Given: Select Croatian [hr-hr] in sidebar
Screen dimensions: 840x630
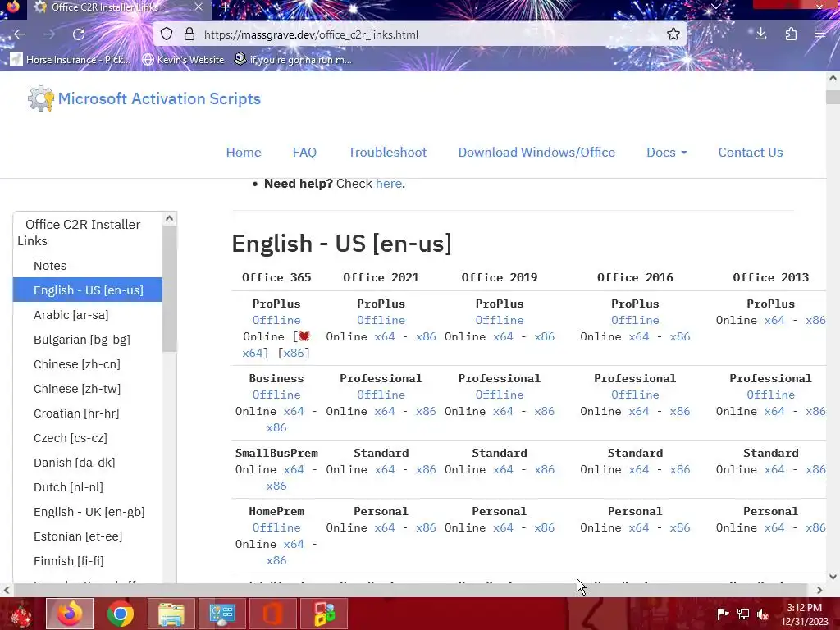Looking at the screenshot, I should point(76,413).
